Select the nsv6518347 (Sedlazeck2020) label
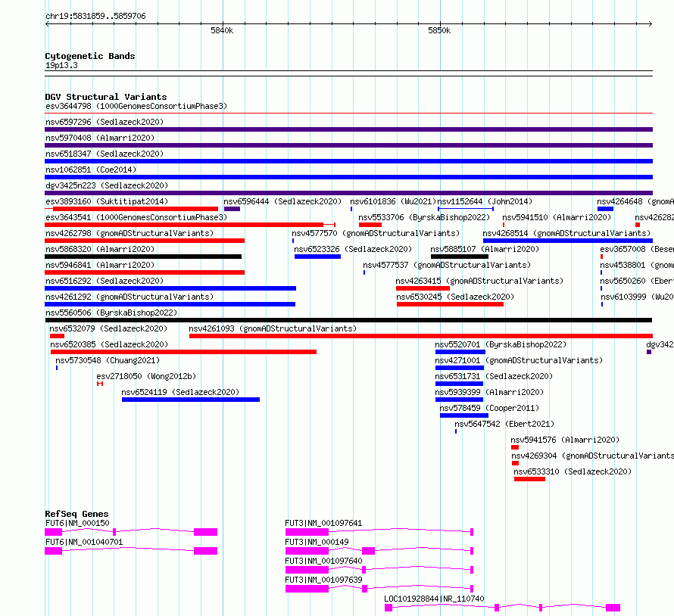The width and height of the screenshot is (674, 616). click(105, 154)
